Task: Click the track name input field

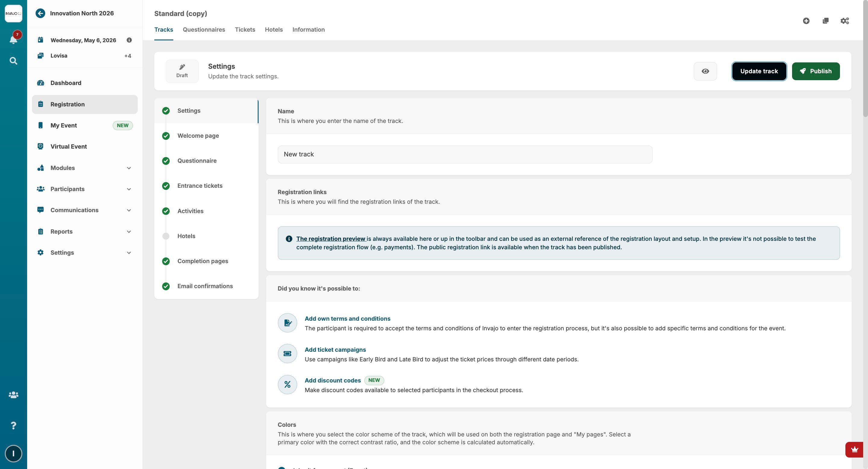Action: (465, 154)
